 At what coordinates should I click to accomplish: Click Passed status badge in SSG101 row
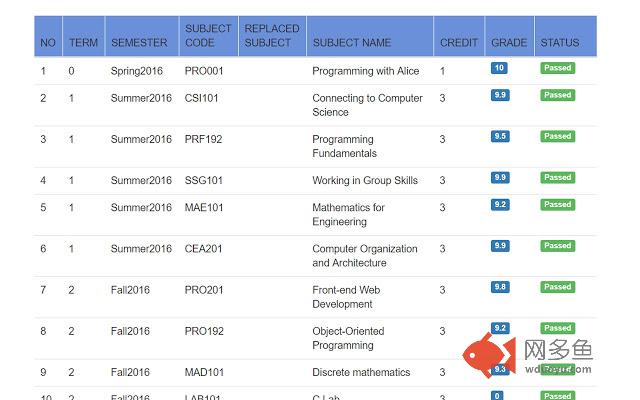click(x=558, y=178)
